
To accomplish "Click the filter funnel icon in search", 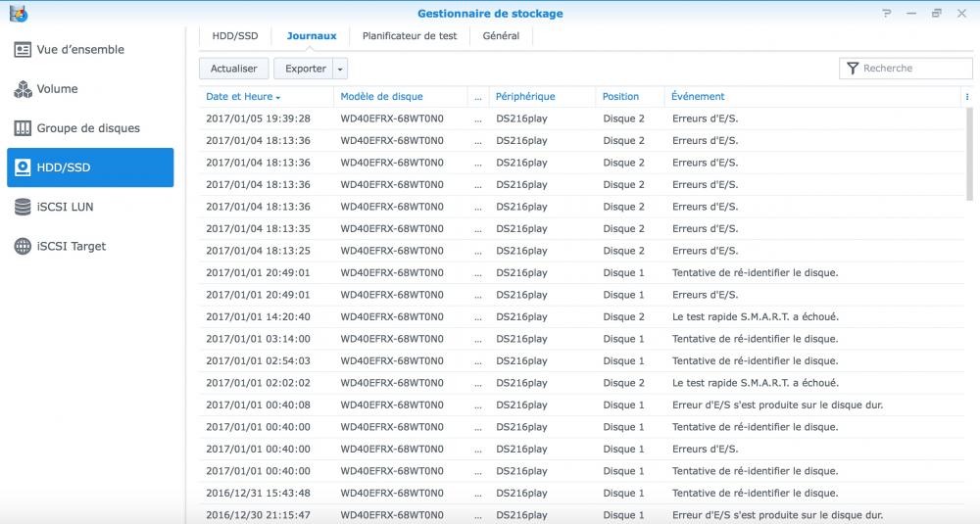I will point(853,69).
